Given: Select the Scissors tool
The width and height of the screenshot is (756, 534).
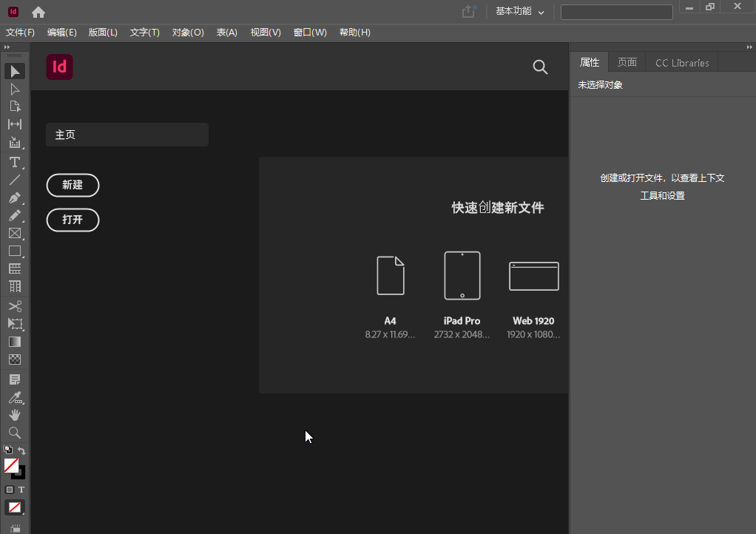Looking at the screenshot, I should pos(15,306).
